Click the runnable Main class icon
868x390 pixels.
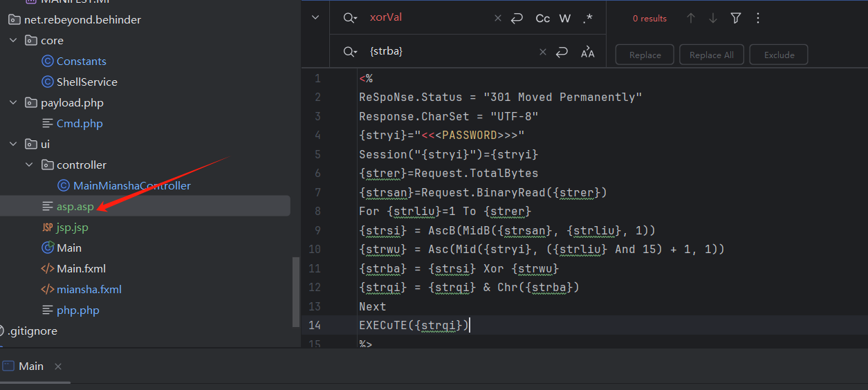click(48, 248)
